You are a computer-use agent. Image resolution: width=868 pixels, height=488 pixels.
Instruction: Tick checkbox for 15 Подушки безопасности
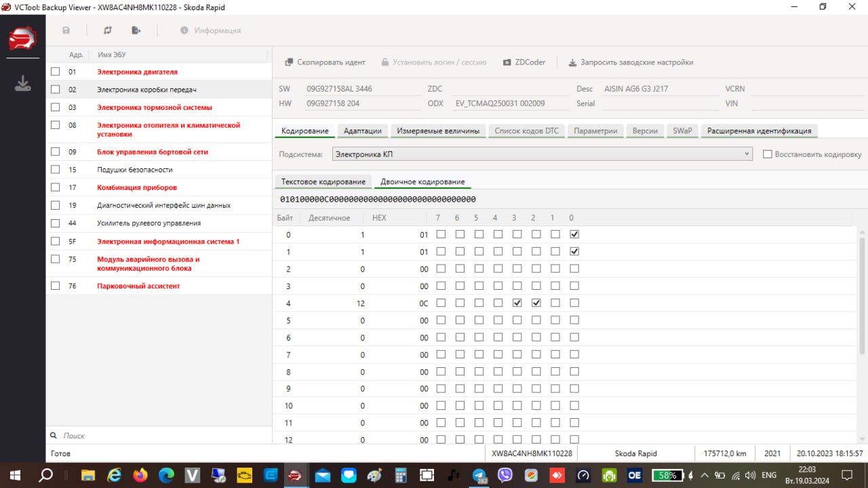(56, 170)
